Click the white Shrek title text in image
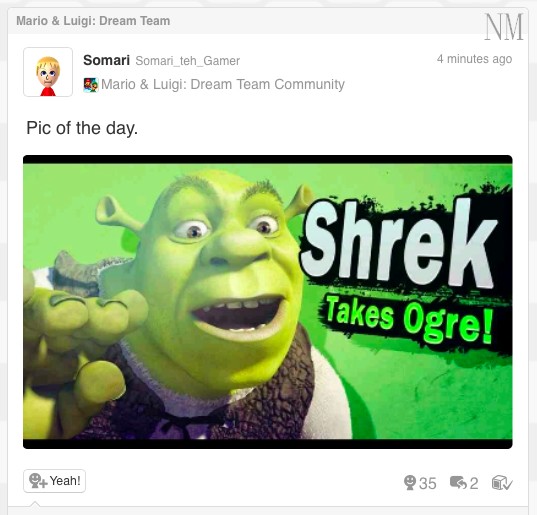 pyautogui.click(x=399, y=242)
